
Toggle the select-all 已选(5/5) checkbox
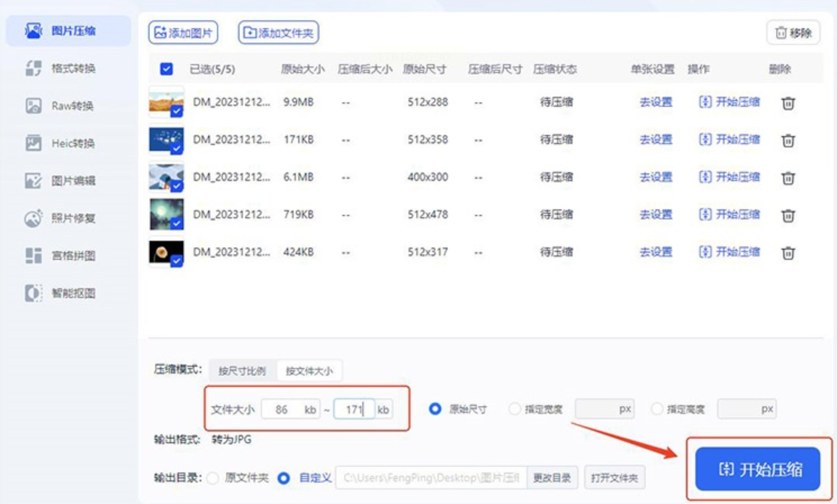(x=166, y=69)
